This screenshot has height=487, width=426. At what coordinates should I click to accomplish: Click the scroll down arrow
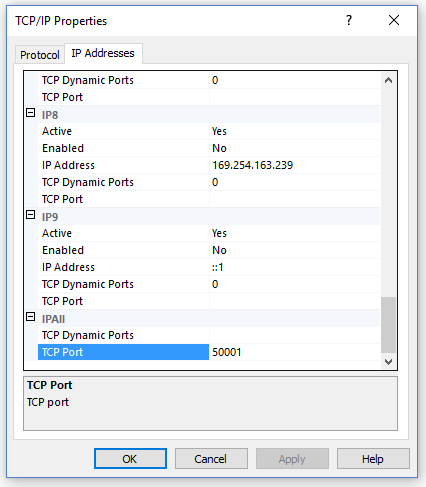click(x=388, y=362)
